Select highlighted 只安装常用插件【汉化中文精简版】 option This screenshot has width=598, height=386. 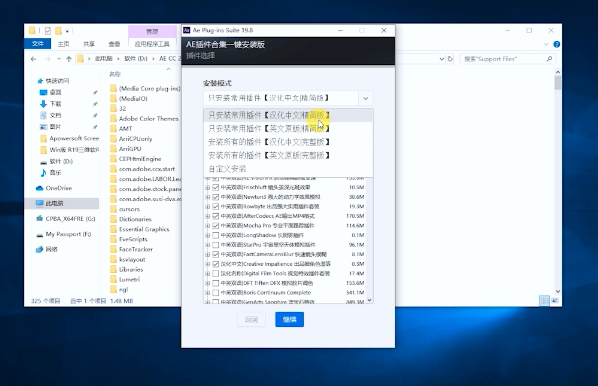288,115
